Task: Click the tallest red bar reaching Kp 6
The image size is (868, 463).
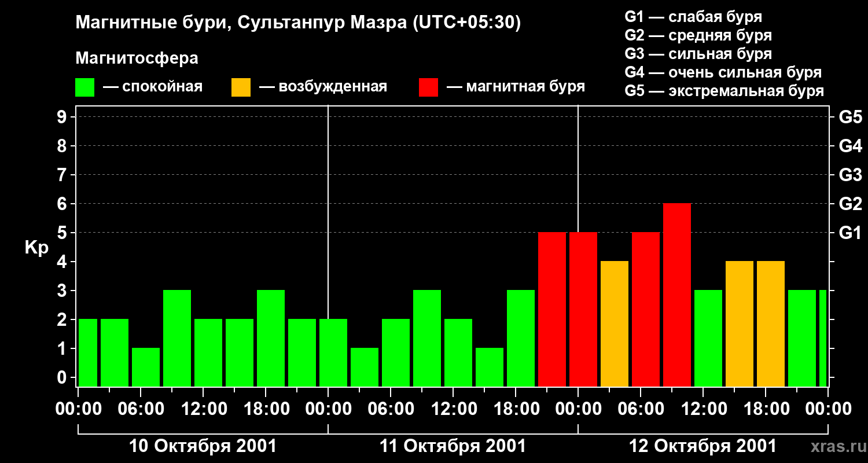Action: (x=677, y=295)
